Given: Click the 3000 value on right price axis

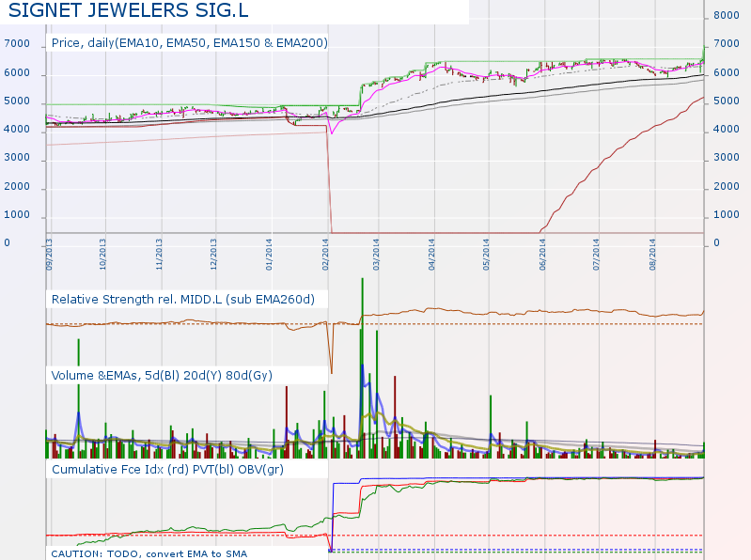Looking at the screenshot, I should tap(727, 158).
